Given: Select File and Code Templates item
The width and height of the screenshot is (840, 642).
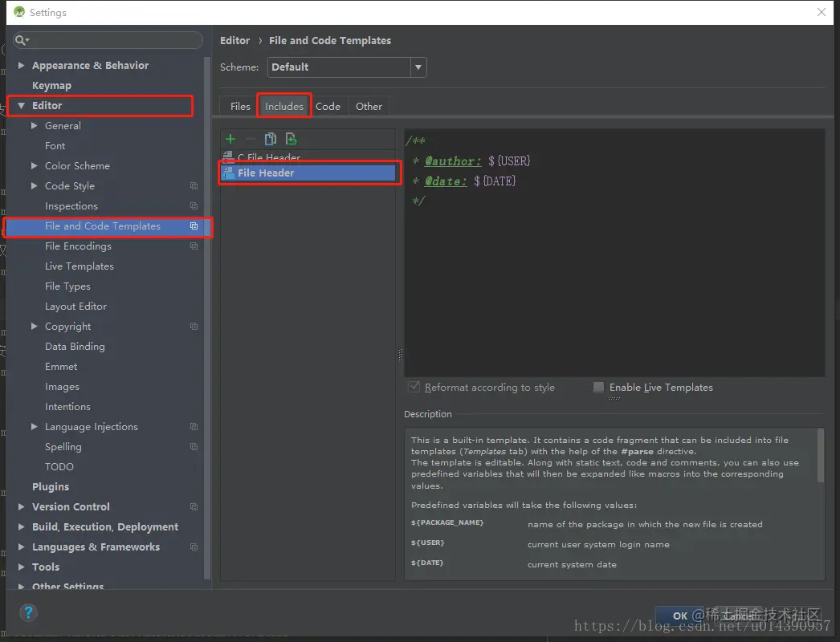Looking at the screenshot, I should coord(107,226).
